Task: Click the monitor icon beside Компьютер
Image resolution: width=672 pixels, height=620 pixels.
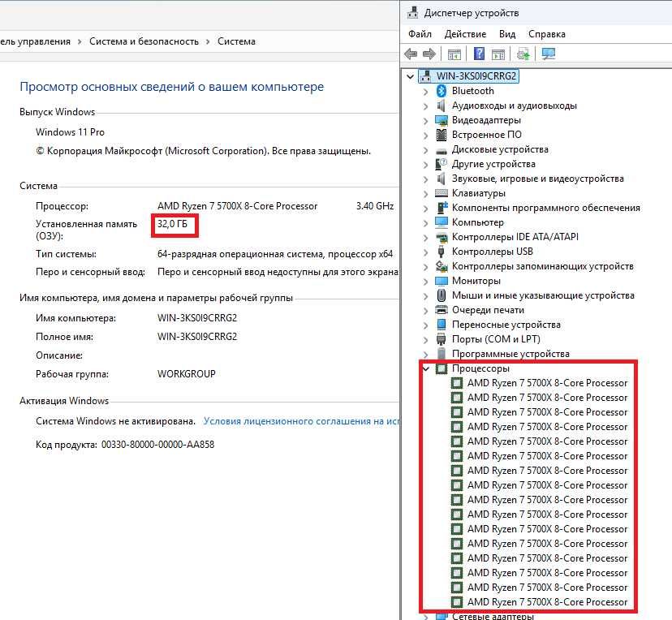Action: point(441,222)
